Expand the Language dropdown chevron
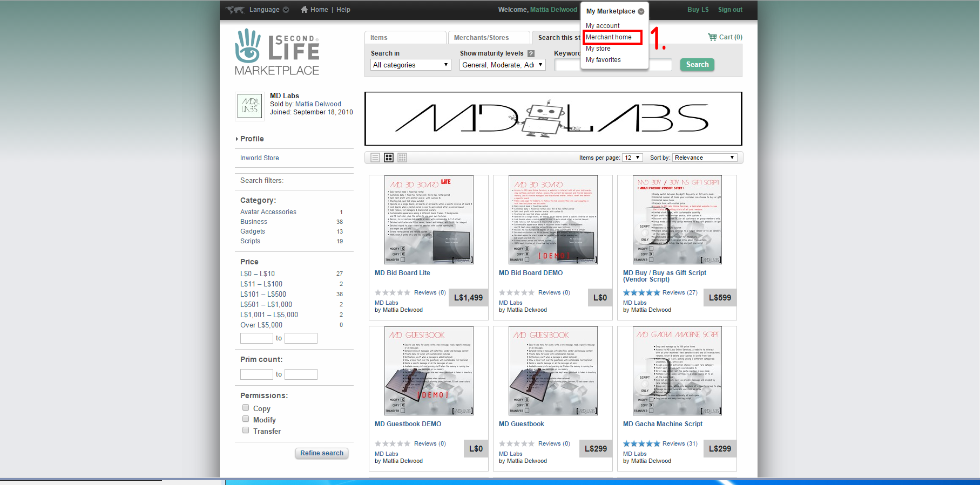Viewport: 980px width, 485px height. pos(286,10)
